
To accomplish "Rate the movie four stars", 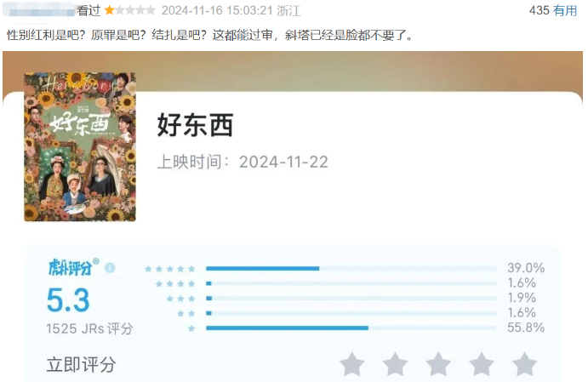I will coord(482,364).
